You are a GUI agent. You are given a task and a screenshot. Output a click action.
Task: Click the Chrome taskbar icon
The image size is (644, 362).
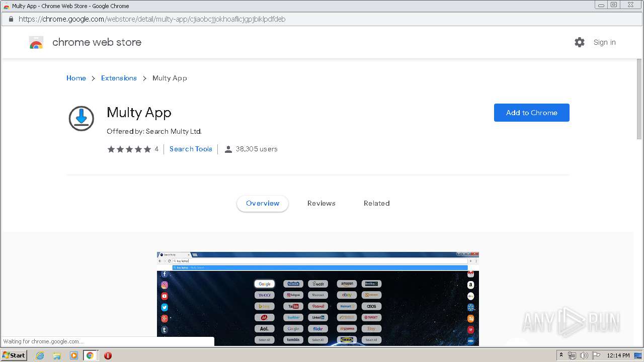(90, 355)
